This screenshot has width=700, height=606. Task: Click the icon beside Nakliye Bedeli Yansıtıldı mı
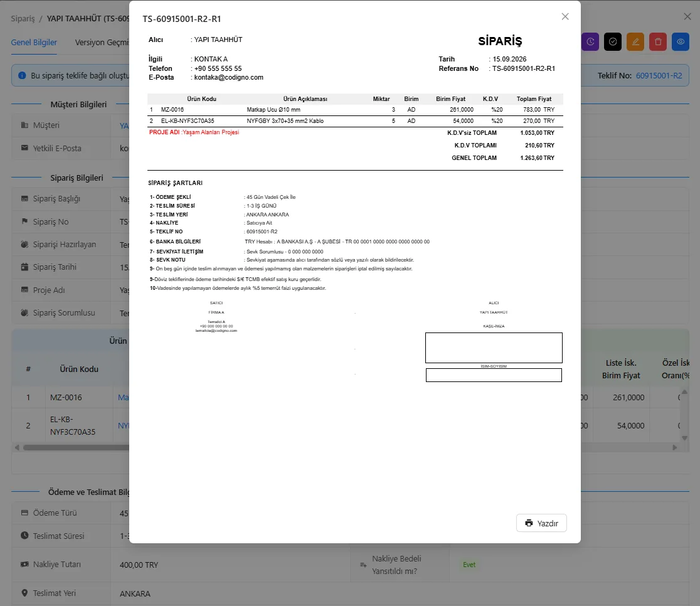(x=363, y=565)
